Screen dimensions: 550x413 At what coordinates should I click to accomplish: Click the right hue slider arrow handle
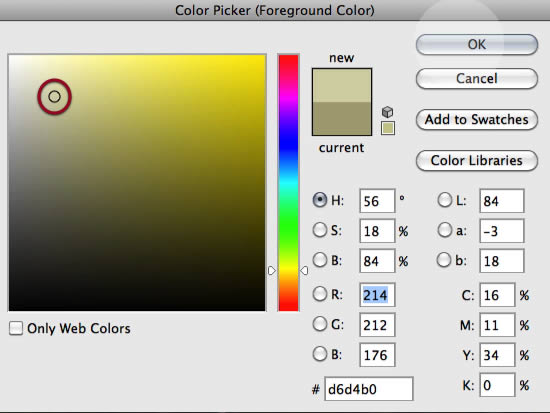(304, 271)
